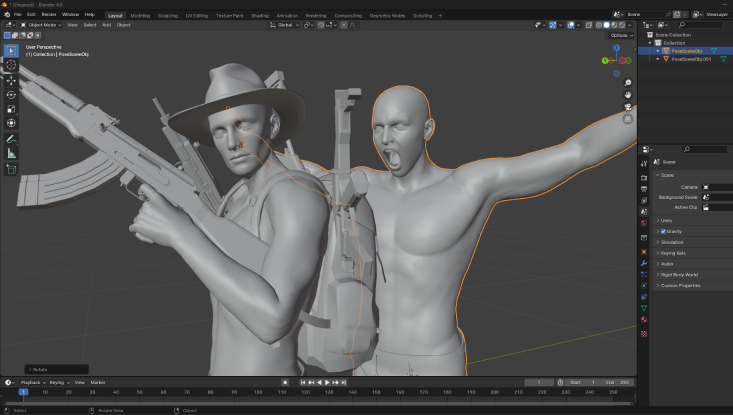The width and height of the screenshot is (733, 415).
Task: Click the Add Cube tool
Action: [11, 169]
